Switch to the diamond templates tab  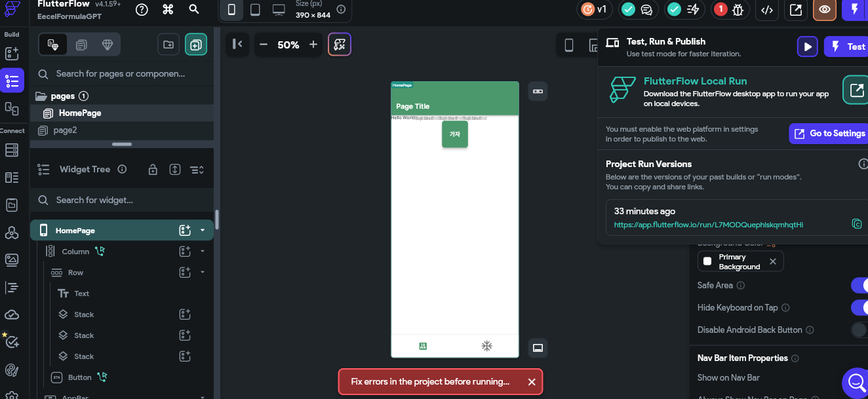108,45
